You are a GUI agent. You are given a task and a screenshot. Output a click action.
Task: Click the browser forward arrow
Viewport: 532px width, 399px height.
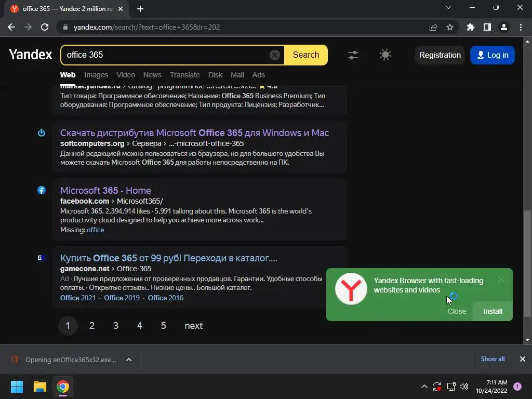point(28,27)
